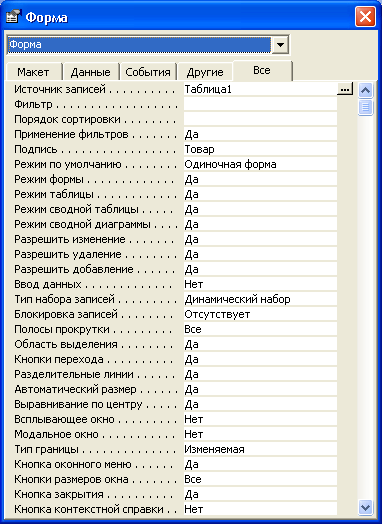Click the Режим сводной диаграммы value
The width and height of the screenshot is (382, 524).
point(260,224)
